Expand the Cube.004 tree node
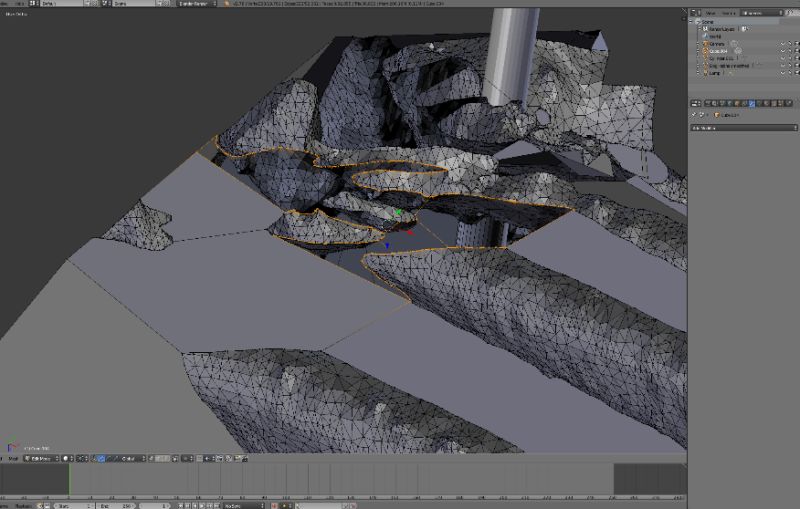The width and height of the screenshot is (800, 509). click(x=698, y=51)
